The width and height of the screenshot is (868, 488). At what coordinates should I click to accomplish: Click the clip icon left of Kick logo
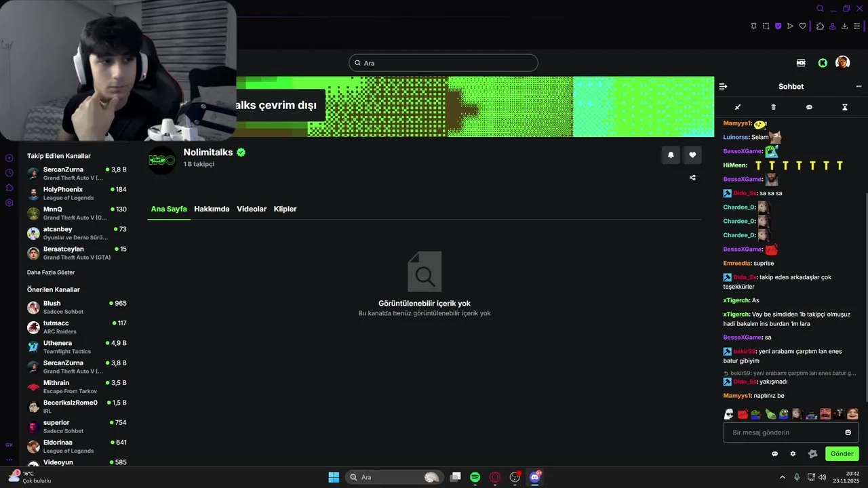pyautogui.click(x=801, y=62)
